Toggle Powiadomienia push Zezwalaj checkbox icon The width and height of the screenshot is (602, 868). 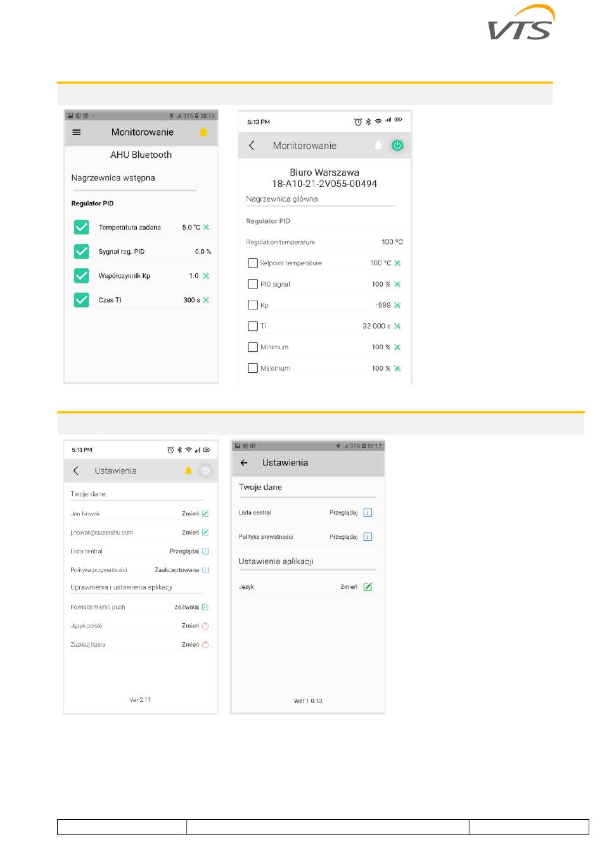pyautogui.click(x=205, y=607)
